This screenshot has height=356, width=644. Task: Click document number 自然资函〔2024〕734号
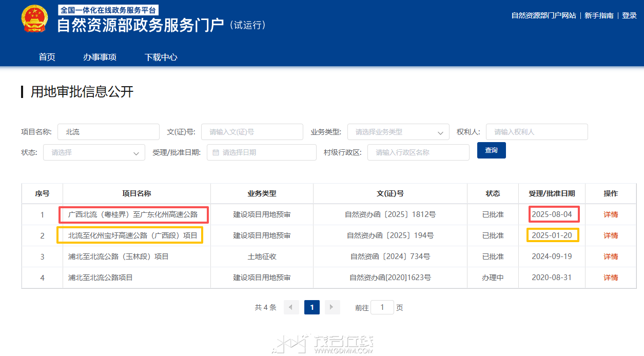(390, 256)
